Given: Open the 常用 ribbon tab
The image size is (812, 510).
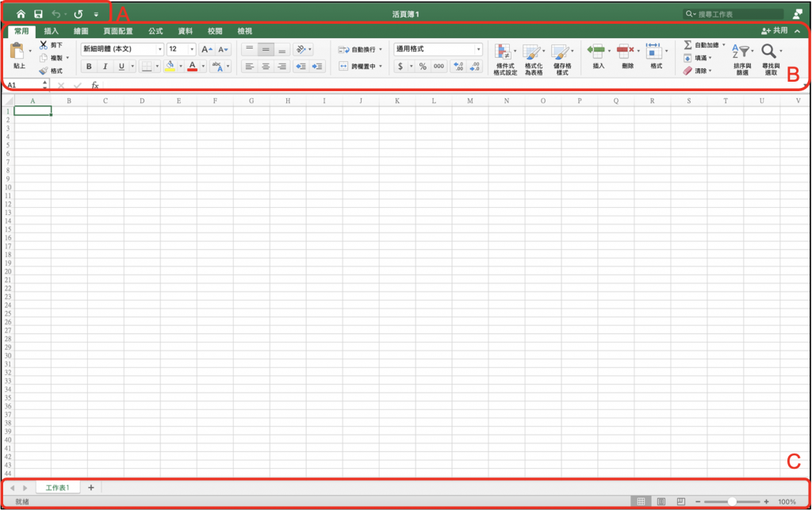Looking at the screenshot, I should pos(21,31).
